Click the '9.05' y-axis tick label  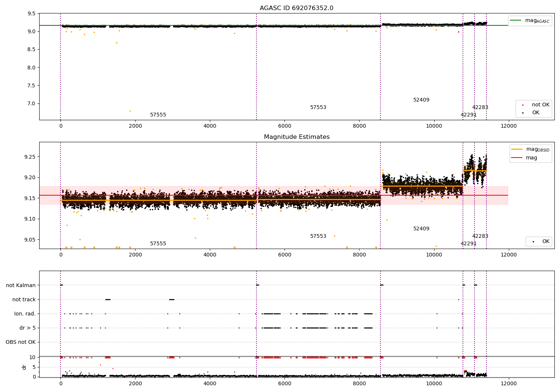pos(30,240)
